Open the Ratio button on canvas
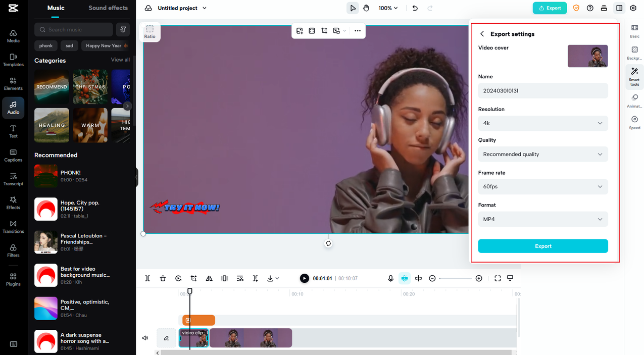This screenshot has width=644, height=355. click(x=150, y=32)
